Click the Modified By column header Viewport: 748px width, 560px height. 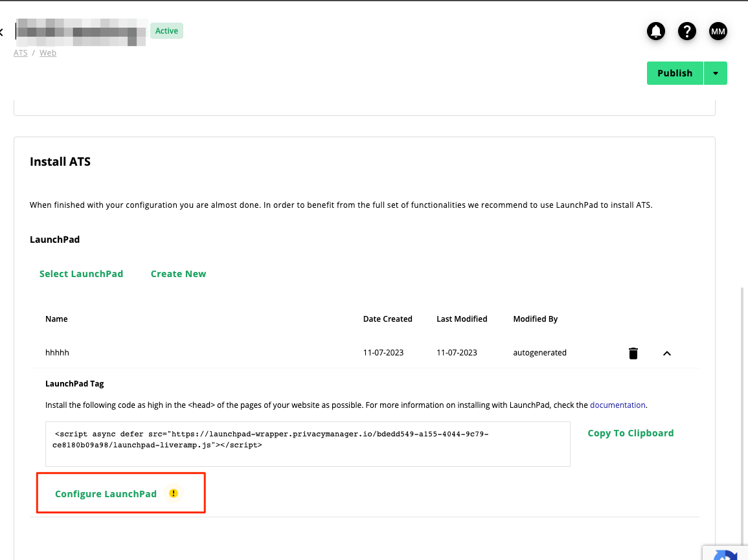[x=535, y=319]
